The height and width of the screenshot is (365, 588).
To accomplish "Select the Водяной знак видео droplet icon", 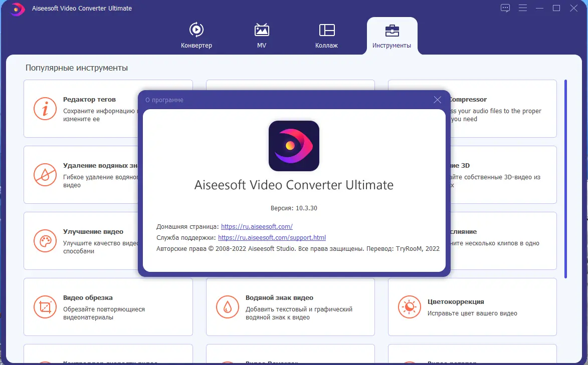I will click(227, 307).
